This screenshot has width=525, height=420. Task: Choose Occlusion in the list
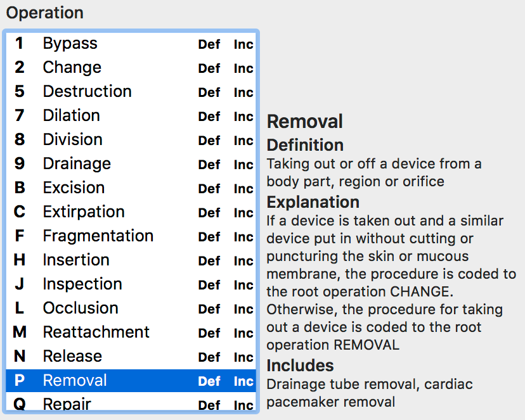pyautogui.click(x=131, y=309)
